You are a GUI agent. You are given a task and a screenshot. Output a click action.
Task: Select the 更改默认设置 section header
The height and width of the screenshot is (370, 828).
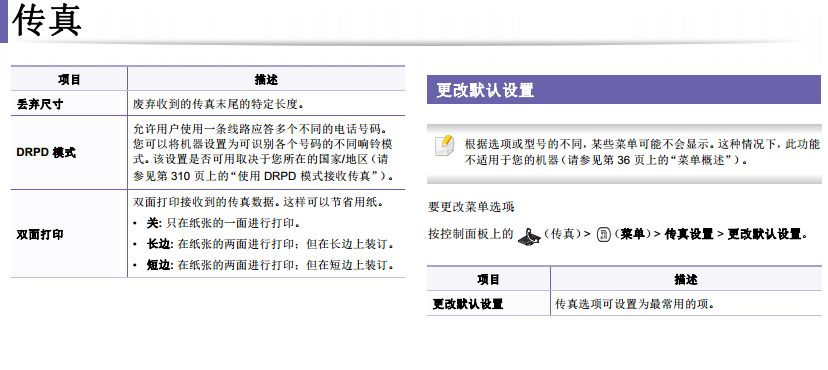click(624, 90)
